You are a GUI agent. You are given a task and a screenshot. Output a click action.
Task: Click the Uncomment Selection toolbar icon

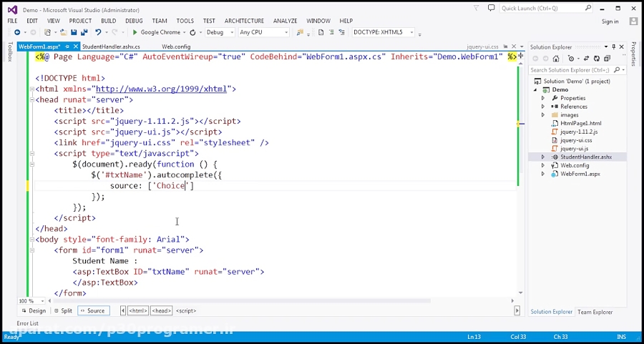341,32
